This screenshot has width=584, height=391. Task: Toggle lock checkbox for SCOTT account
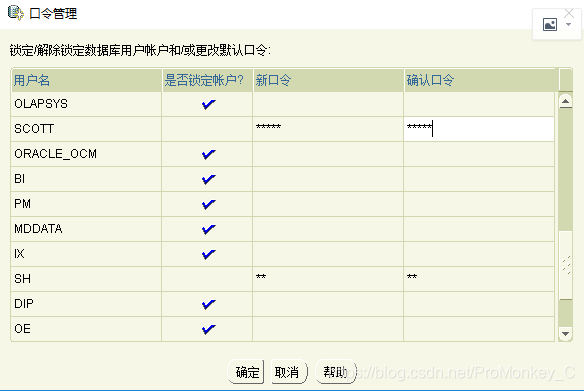coord(207,129)
